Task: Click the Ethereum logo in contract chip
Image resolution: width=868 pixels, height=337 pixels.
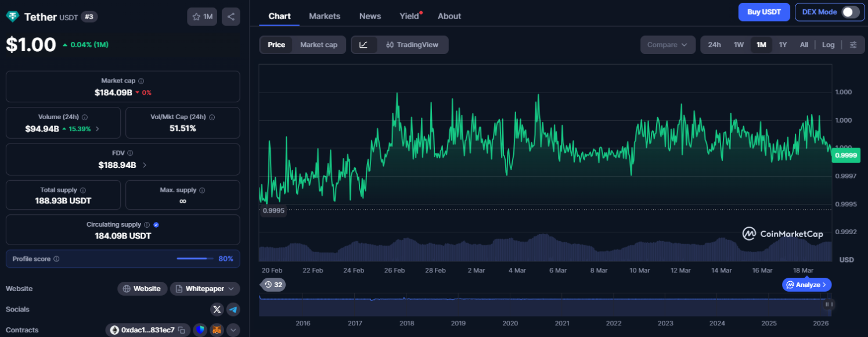Action: point(114,330)
